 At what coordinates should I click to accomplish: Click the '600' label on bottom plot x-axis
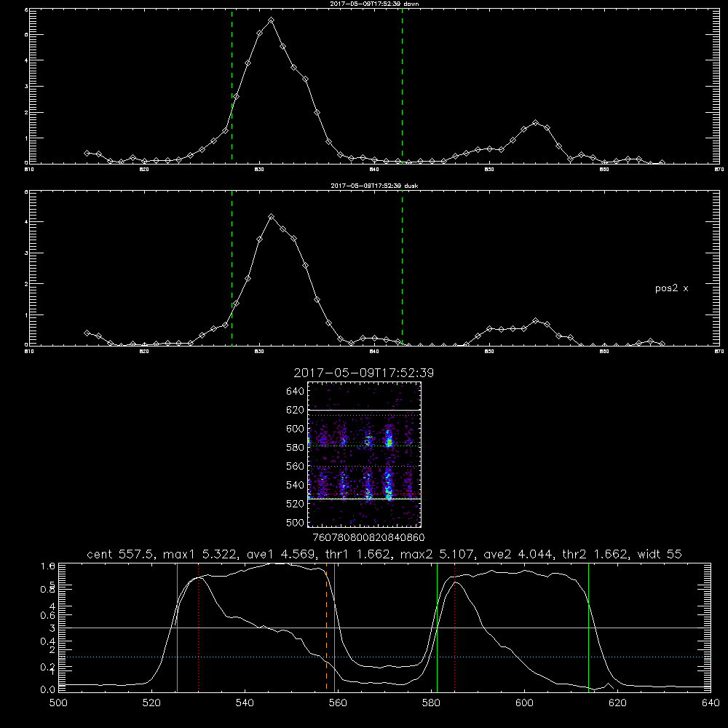524,703
